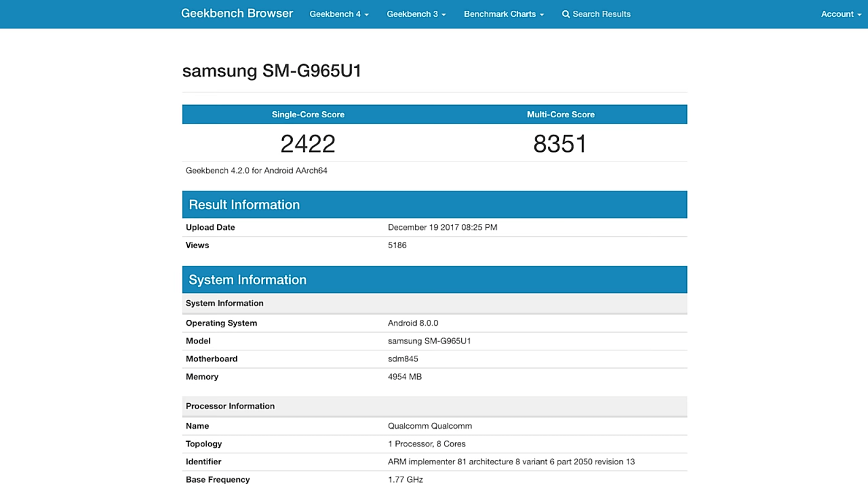Viewport: 868px width, 488px height.
Task: Open the Benchmark Charts dropdown
Action: tap(503, 14)
